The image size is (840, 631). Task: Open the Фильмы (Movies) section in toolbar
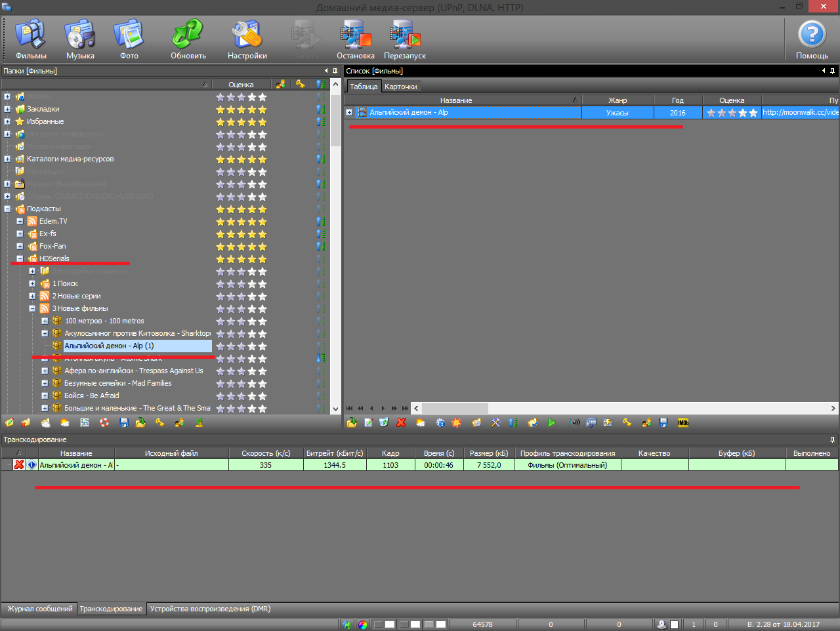(x=31, y=39)
